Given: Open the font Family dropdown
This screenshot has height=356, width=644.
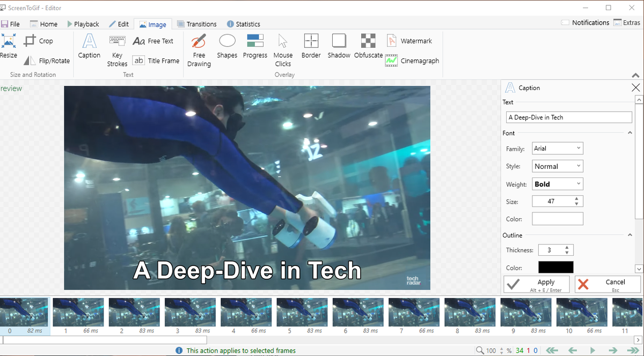Looking at the screenshot, I should (557, 148).
